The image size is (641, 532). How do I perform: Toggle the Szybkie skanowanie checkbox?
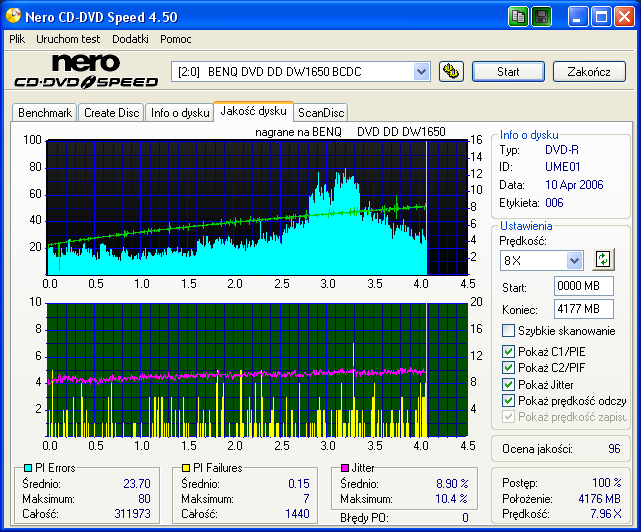click(x=508, y=330)
